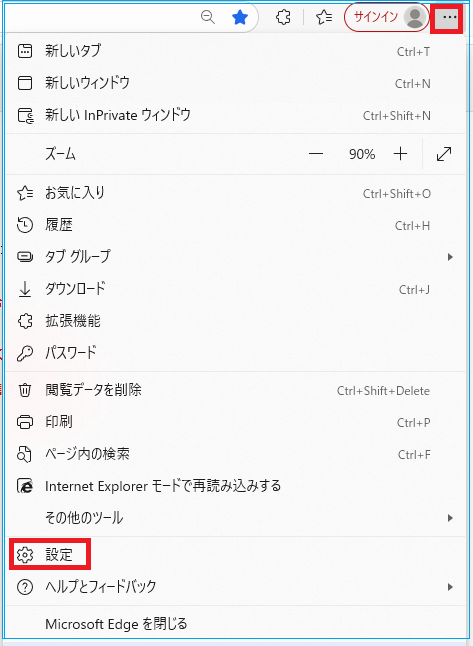Choose Microsoft Edge を閉じる

pyautogui.click(x=236, y=624)
